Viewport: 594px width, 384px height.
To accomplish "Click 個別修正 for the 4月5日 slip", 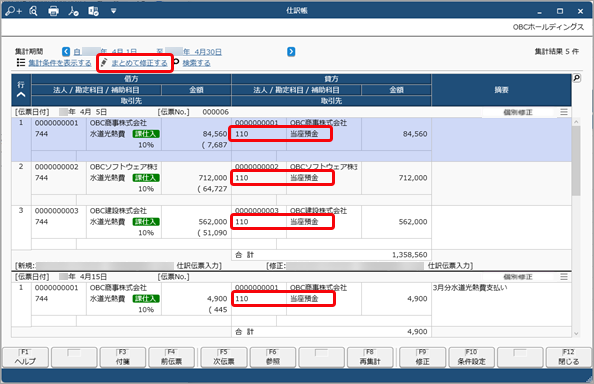I will click(x=517, y=112).
